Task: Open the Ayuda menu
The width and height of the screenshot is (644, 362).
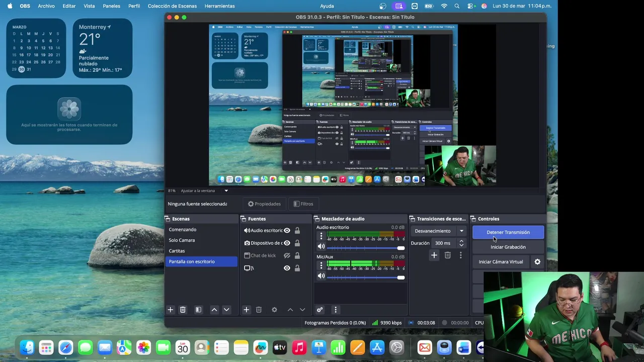Action: 327,6
